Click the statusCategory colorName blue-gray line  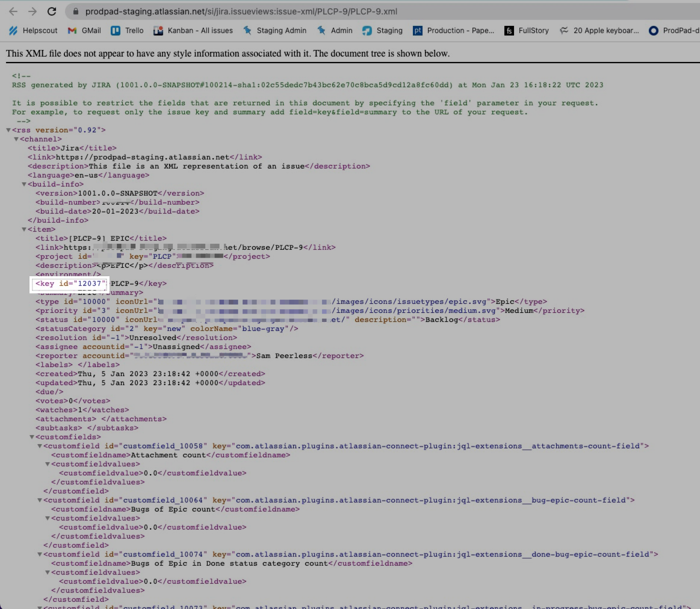tap(167, 329)
